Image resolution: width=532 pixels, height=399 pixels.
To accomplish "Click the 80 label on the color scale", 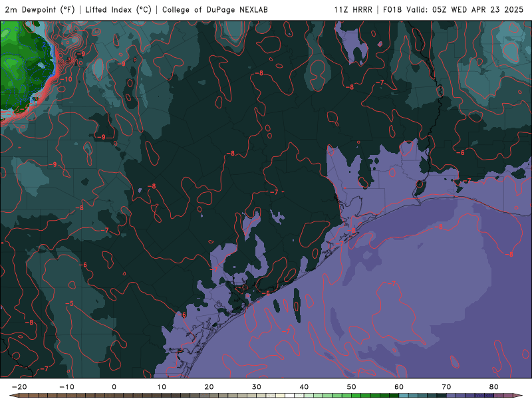I will 494,387.
